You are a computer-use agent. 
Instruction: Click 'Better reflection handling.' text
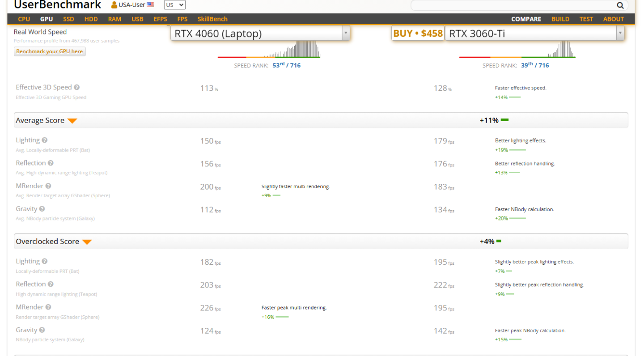point(525,163)
